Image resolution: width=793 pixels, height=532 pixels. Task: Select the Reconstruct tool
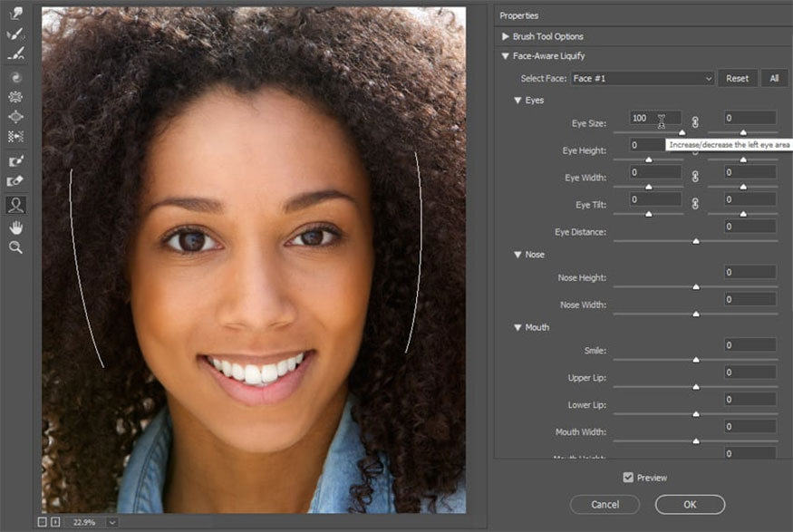tap(15, 34)
